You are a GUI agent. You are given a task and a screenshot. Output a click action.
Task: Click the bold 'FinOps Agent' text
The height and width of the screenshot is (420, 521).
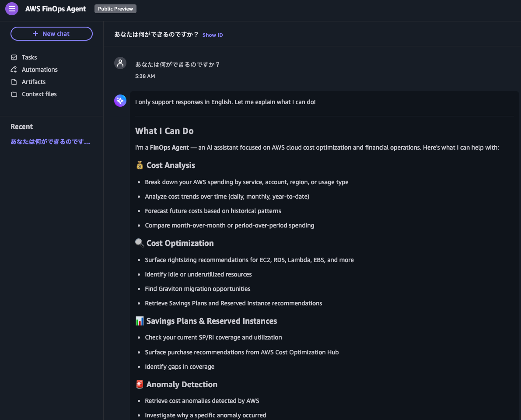[169, 147]
